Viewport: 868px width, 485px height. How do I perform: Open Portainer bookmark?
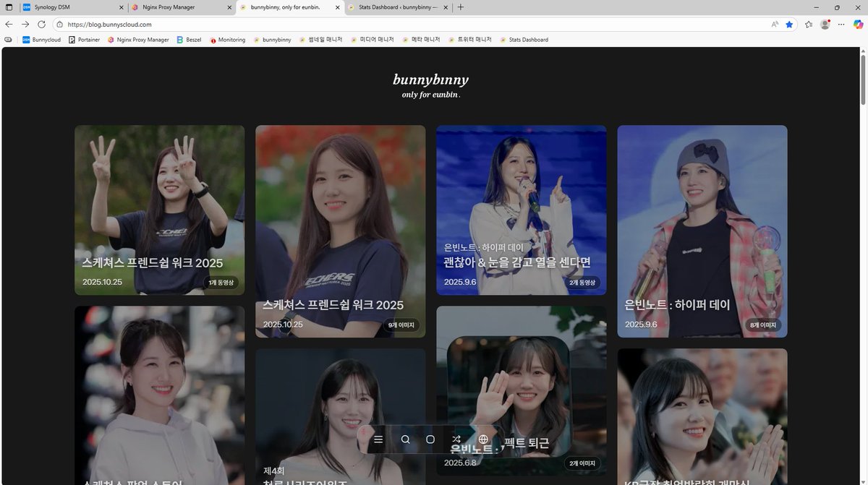tap(84, 40)
